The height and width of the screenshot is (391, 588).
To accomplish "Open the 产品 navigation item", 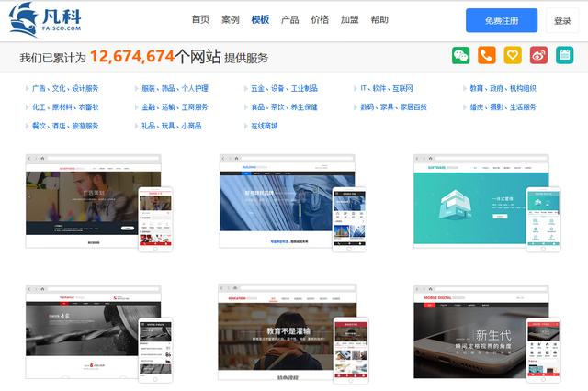I will [290, 19].
